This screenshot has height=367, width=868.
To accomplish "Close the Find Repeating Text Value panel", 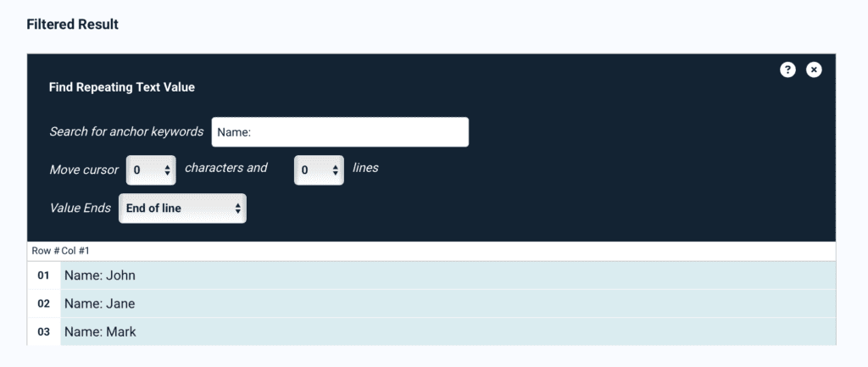I will pyautogui.click(x=814, y=70).
